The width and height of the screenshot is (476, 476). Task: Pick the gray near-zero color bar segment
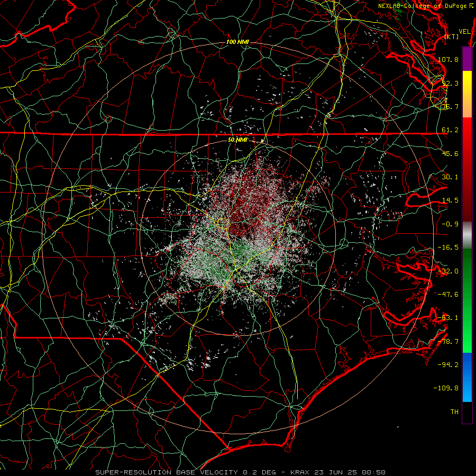(x=467, y=235)
